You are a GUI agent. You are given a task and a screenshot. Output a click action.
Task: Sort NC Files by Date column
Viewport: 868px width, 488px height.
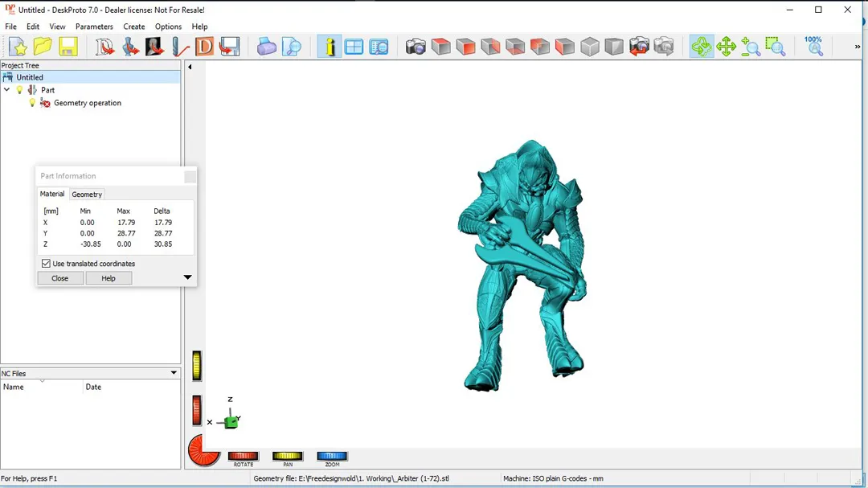[131, 387]
